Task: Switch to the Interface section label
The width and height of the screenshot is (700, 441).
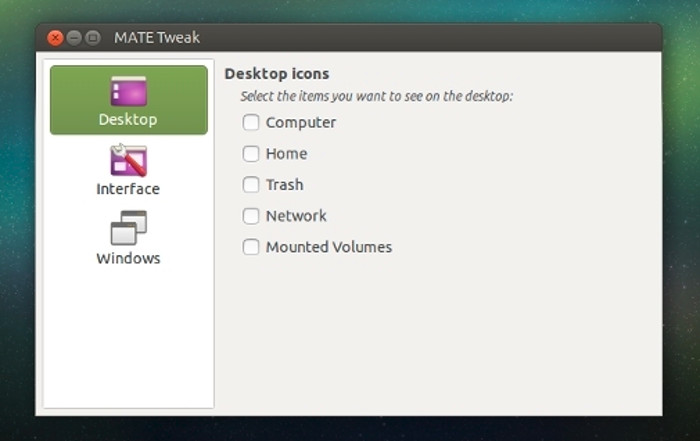Action: (x=128, y=189)
